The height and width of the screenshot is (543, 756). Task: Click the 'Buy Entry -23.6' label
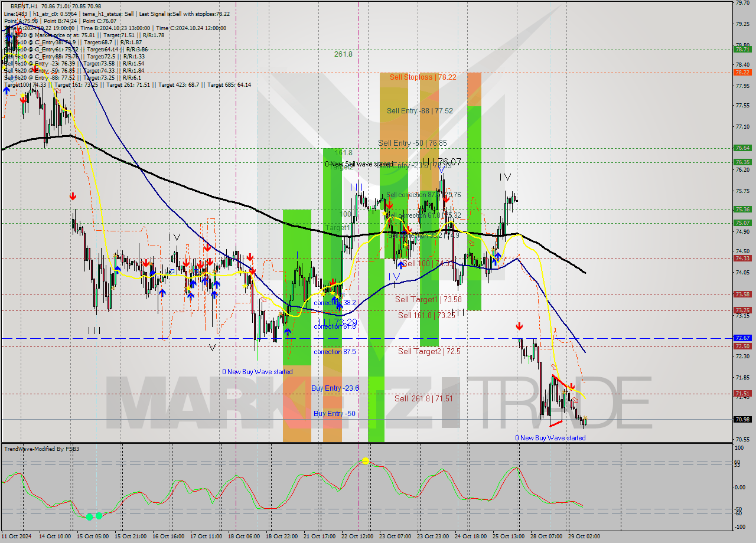coord(335,388)
